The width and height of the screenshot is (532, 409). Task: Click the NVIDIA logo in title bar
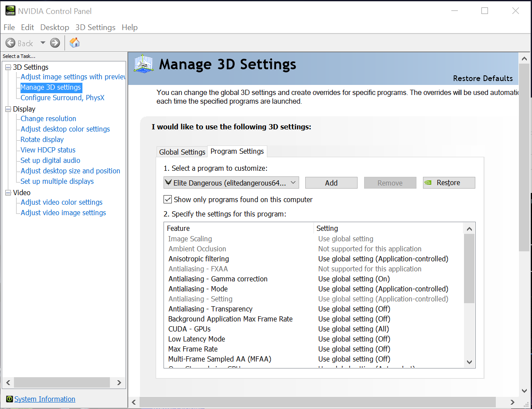tap(10, 11)
